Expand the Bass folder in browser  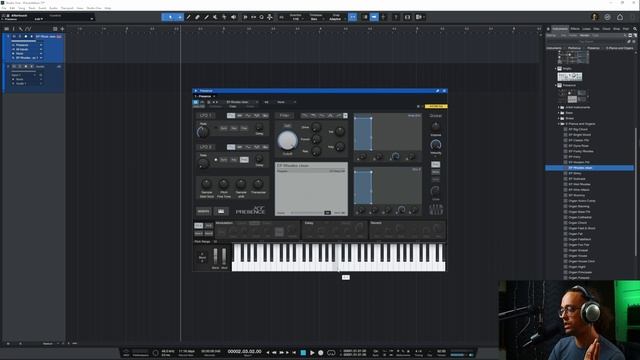click(x=559, y=113)
